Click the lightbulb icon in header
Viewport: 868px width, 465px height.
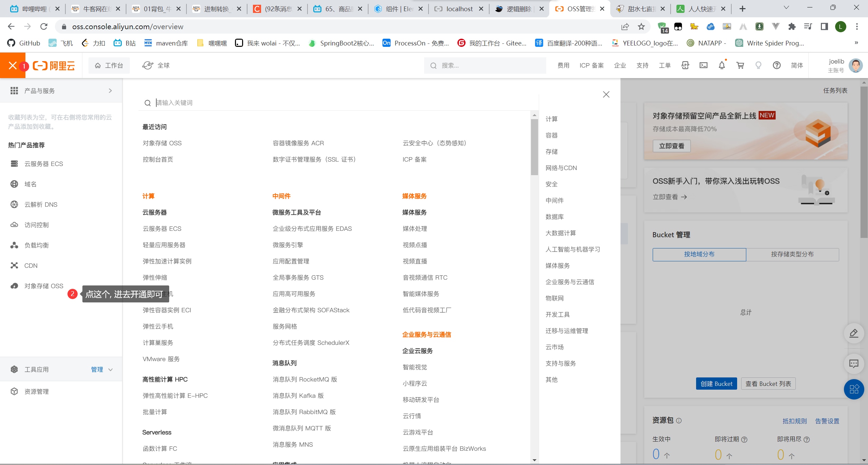[x=758, y=66]
